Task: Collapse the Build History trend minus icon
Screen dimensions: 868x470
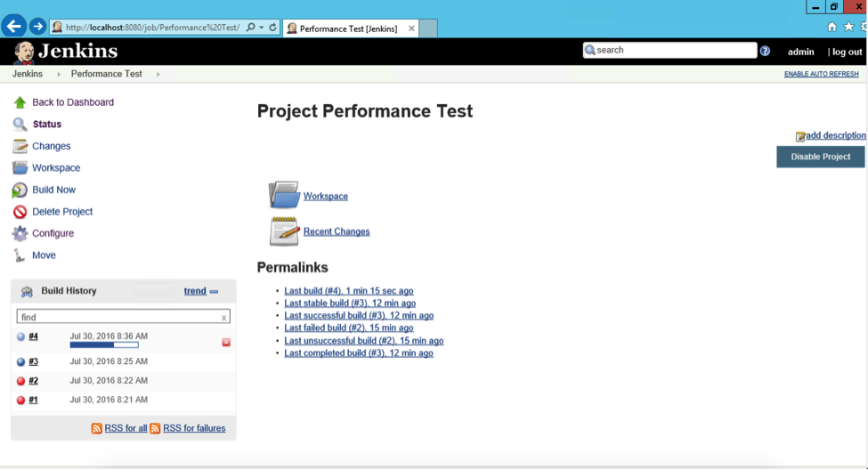Action: (215, 292)
